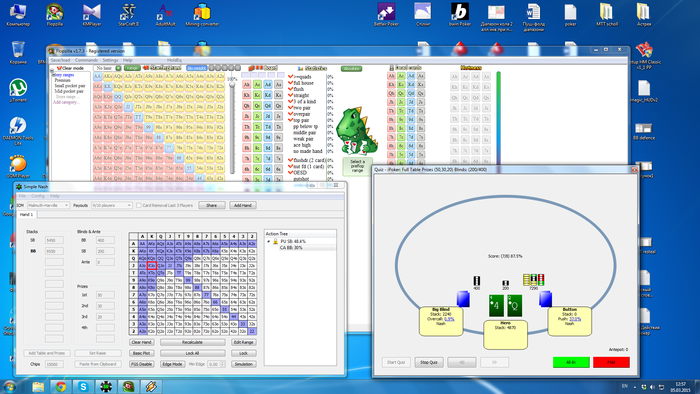This screenshot has height=394, width=700.
Task: Open the bwin Poker desktop shortcut
Action: (460, 15)
